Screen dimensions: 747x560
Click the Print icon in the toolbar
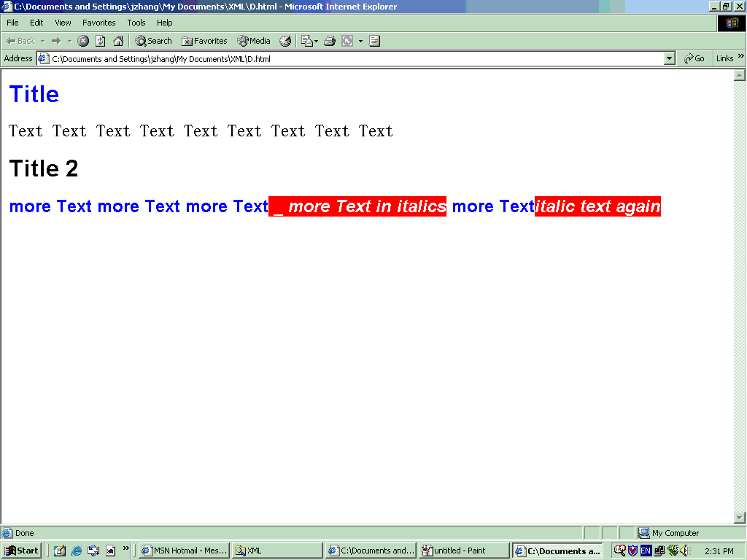pos(329,41)
